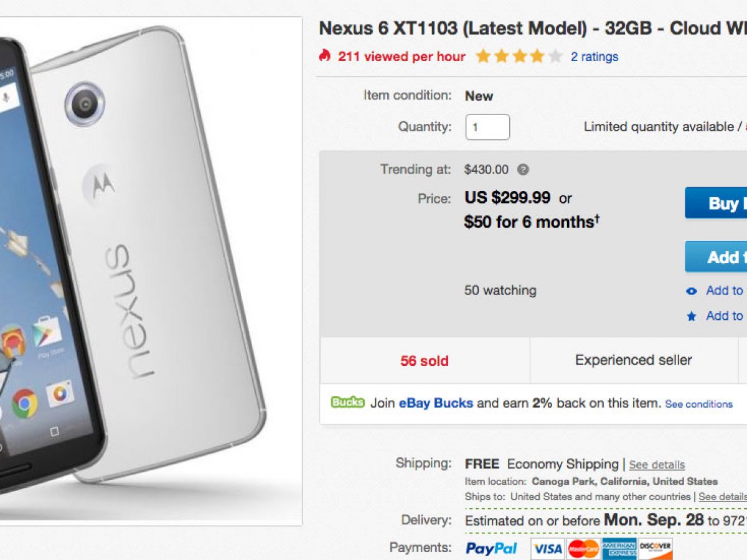The image size is (747, 560).
Task: Click the Discover card icon
Action: (x=655, y=549)
